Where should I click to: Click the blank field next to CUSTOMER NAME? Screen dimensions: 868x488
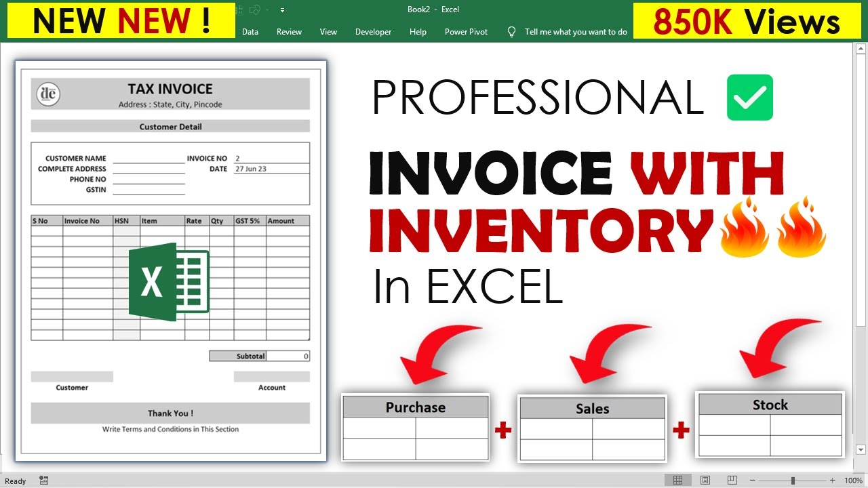(x=149, y=159)
